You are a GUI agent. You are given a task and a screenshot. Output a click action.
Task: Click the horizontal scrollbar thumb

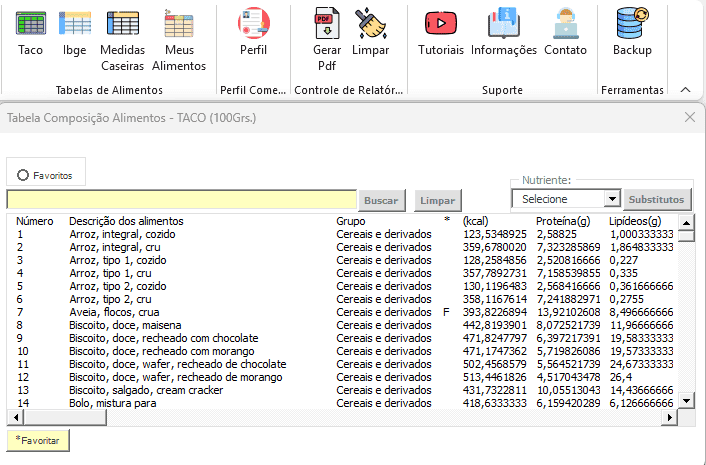pyautogui.click(x=65, y=417)
